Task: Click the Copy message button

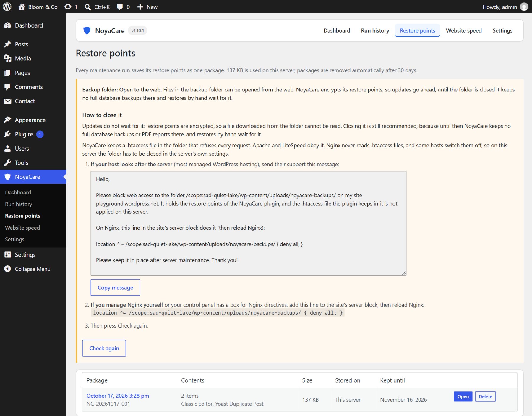Action: pos(115,288)
